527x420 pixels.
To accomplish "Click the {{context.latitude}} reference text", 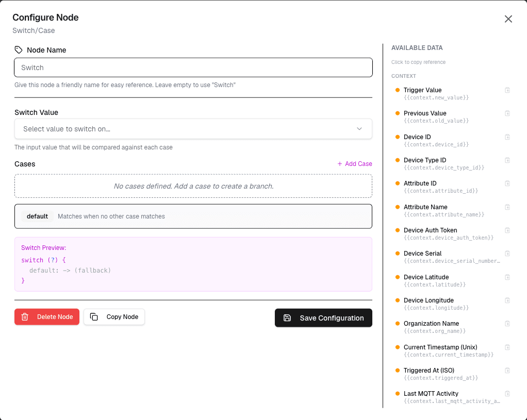I will pos(435,284).
